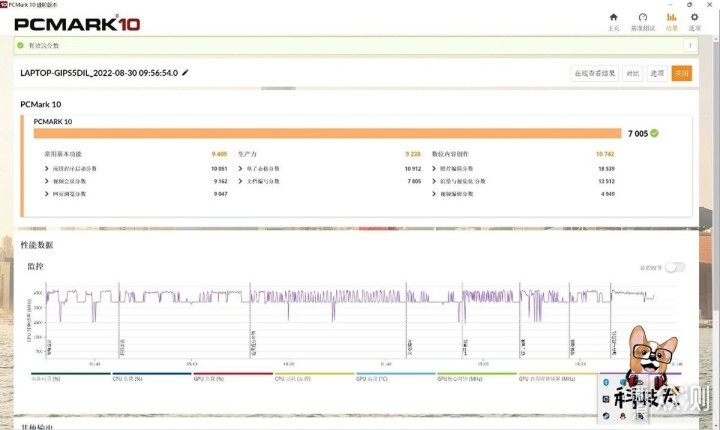This screenshot has width=720, height=430.
Task: Click the Essentials score 9 409
Action: [219, 154]
